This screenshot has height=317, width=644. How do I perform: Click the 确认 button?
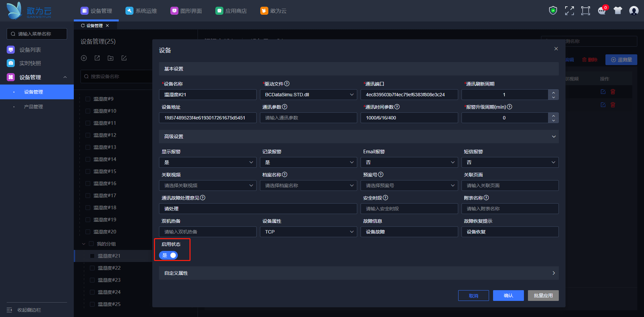coord(508,296)
